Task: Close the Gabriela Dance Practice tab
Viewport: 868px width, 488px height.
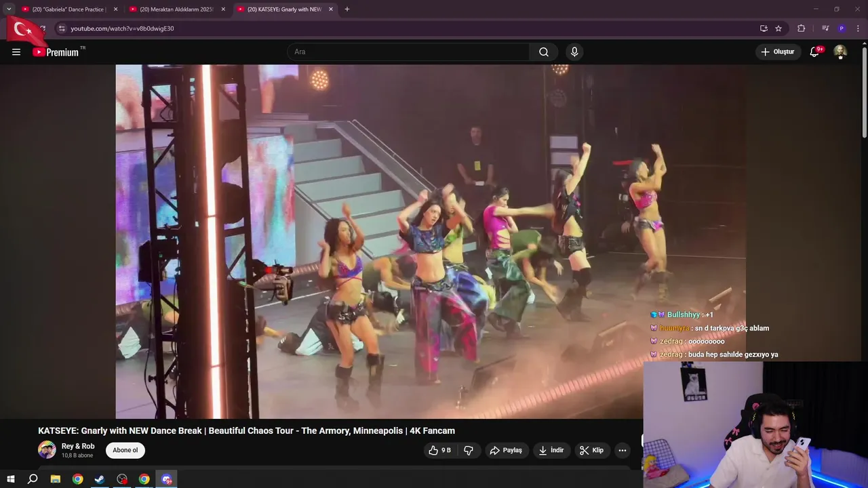Action: point(115,9)
